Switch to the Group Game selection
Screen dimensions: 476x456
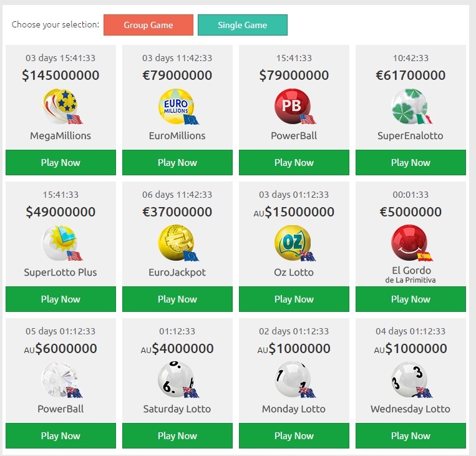[x=148, y=25]
